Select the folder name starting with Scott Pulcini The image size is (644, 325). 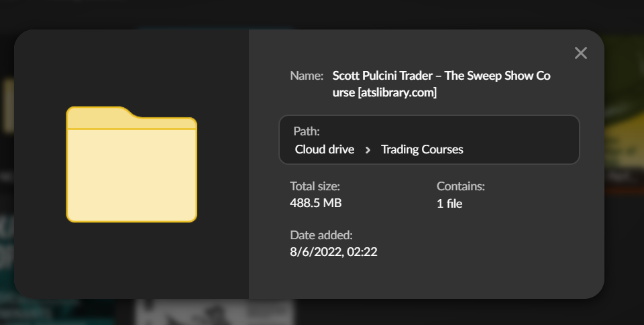tap(441, 76)
